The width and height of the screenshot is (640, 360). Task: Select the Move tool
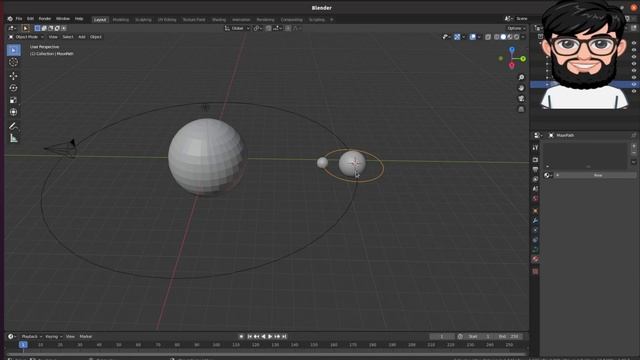13,76
